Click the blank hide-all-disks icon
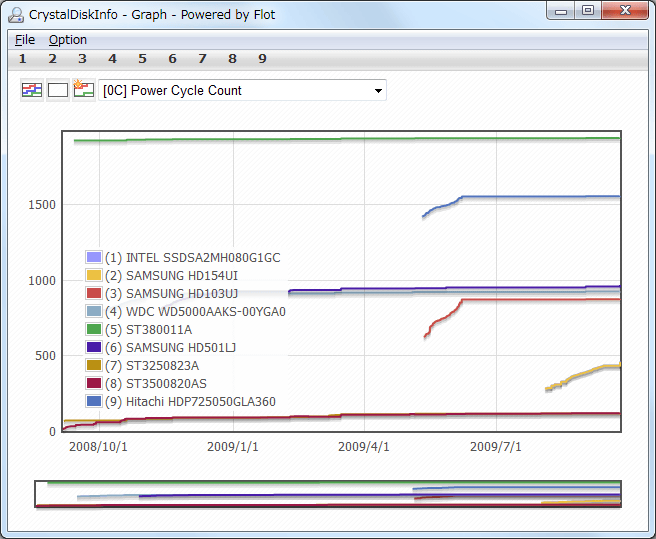 click(x=58, y=90)
